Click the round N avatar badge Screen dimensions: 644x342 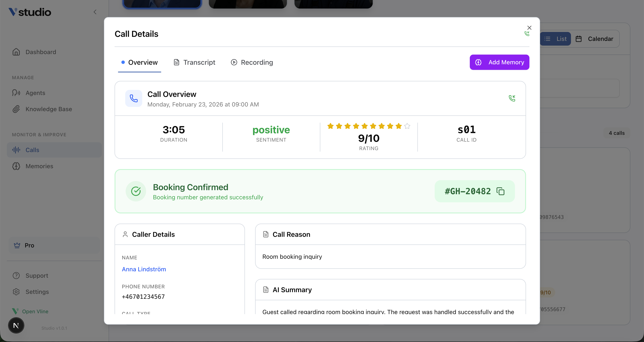coord(16,326)
